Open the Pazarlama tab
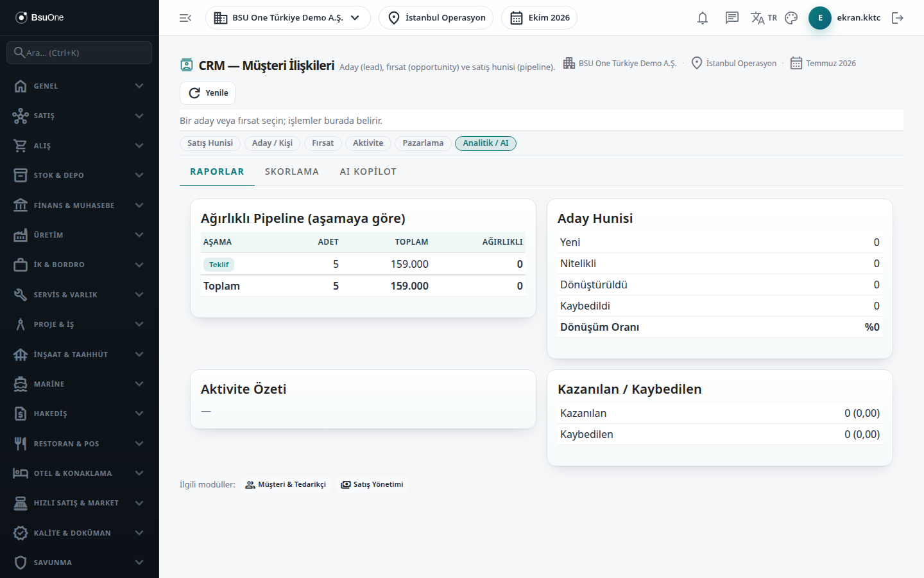Viewport: 924px width, 578px height. [423, 143]
